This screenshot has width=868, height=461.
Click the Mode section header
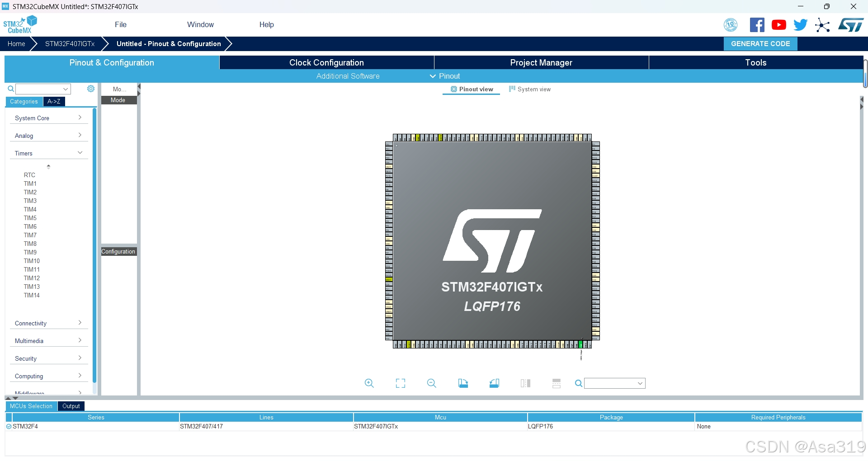click(x=119, y=100)
